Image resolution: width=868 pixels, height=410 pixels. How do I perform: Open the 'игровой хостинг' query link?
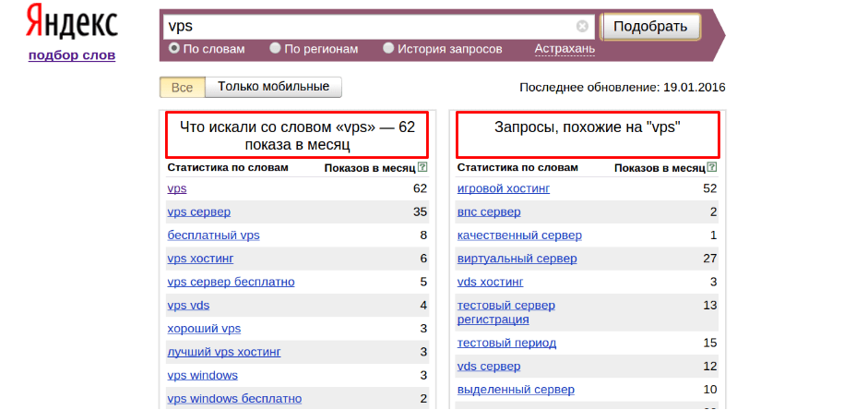tap(504, 188)
